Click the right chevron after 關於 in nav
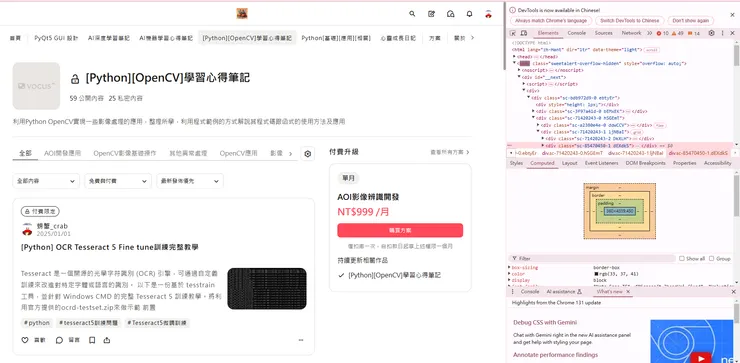 coord(473,38)
